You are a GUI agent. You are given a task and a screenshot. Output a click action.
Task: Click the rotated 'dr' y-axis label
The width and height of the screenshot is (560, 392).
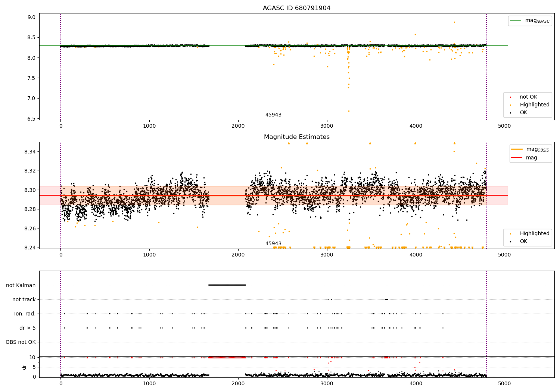point(24,367)
